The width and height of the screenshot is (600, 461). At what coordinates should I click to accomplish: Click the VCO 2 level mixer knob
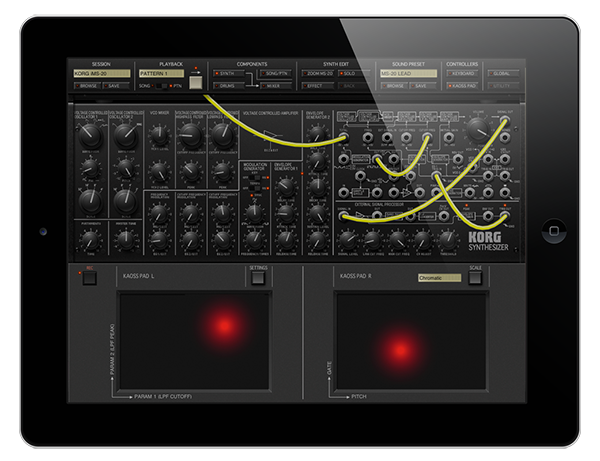(159, 172)
